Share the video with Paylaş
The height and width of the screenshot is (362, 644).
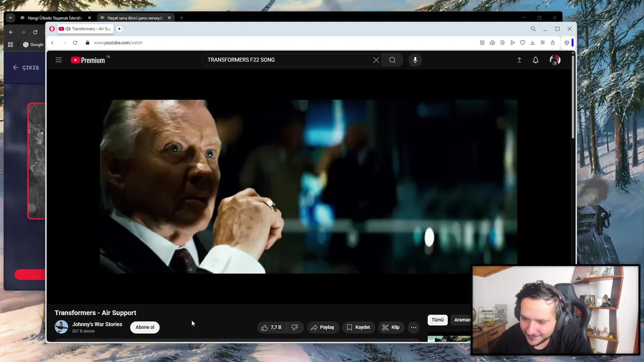tap(322, 327)
